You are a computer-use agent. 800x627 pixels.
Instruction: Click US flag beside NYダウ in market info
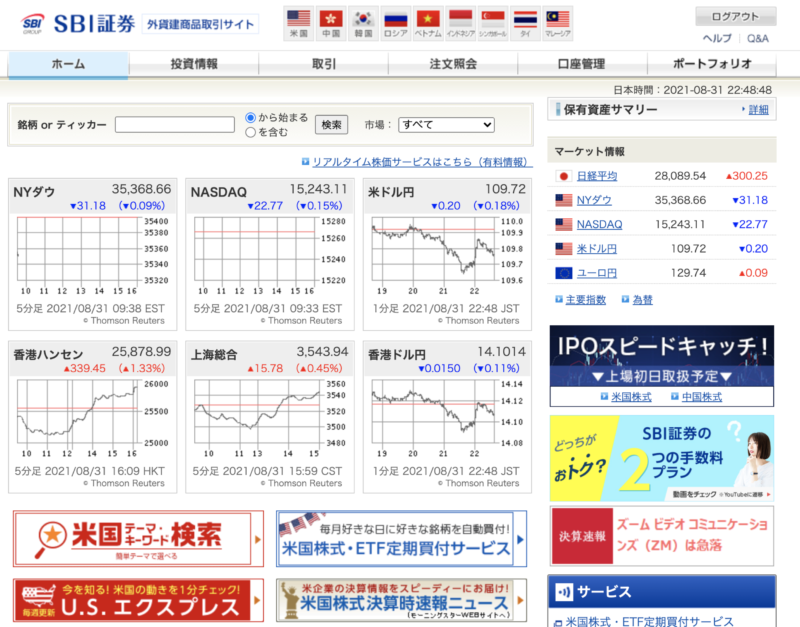[563, 200]
